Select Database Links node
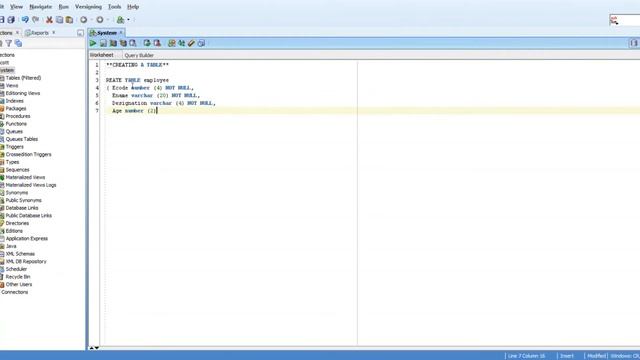This screenshot has width=640, height=360. coord(22,208)
